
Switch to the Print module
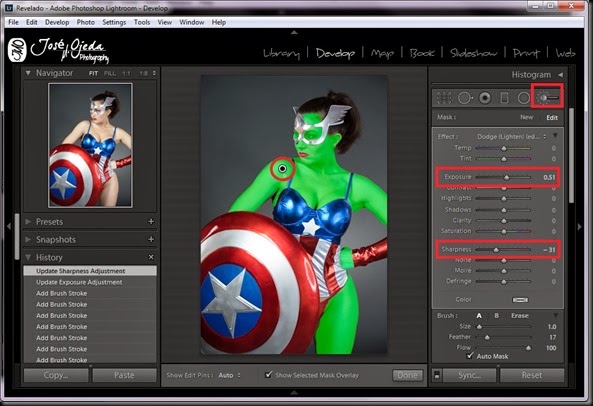[526, 53]
